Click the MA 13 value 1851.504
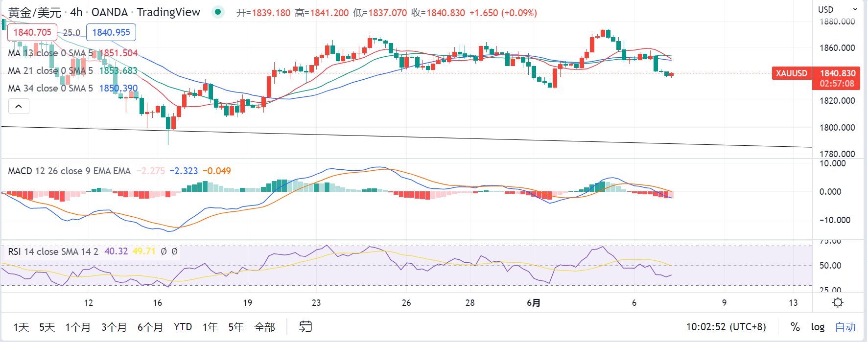The width and height of the screenshot is (868, 342). 119,53
